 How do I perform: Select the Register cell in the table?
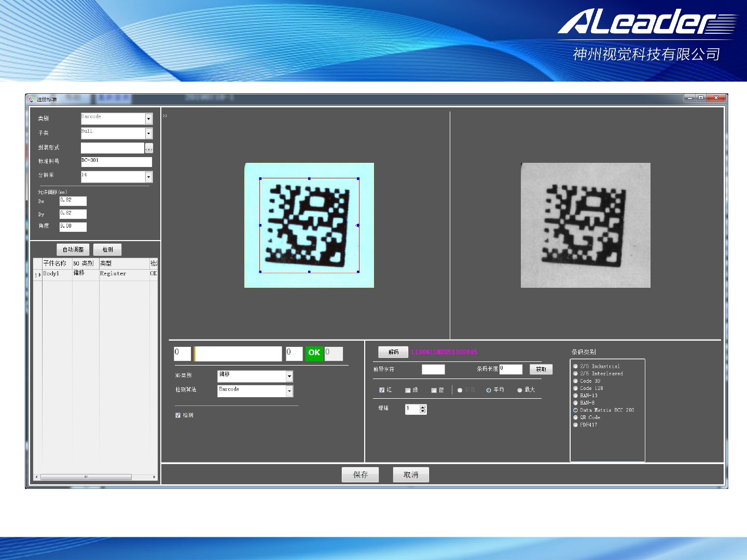pos(124,274)
